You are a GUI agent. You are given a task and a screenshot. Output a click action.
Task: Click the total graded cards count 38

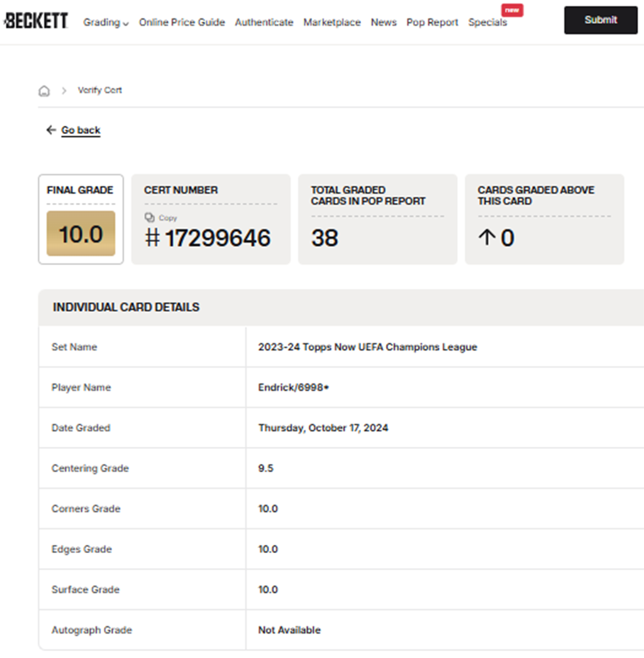(325, 238)
